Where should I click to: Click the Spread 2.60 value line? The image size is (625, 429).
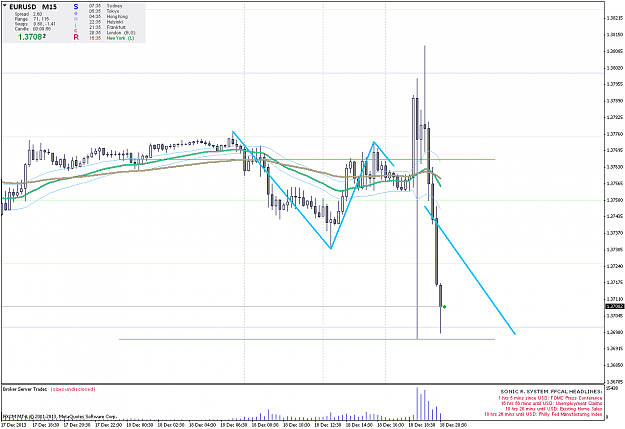pyautogui.click(x=28, y=14)
